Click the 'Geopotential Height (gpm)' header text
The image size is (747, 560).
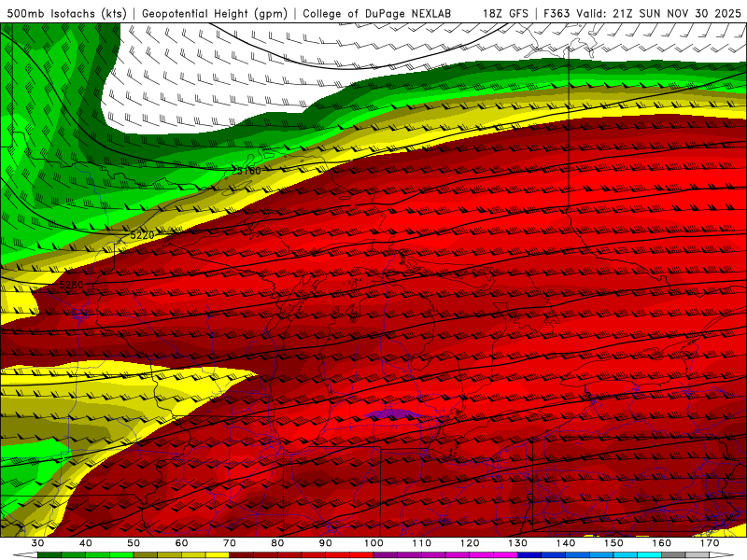pos(215,13)
